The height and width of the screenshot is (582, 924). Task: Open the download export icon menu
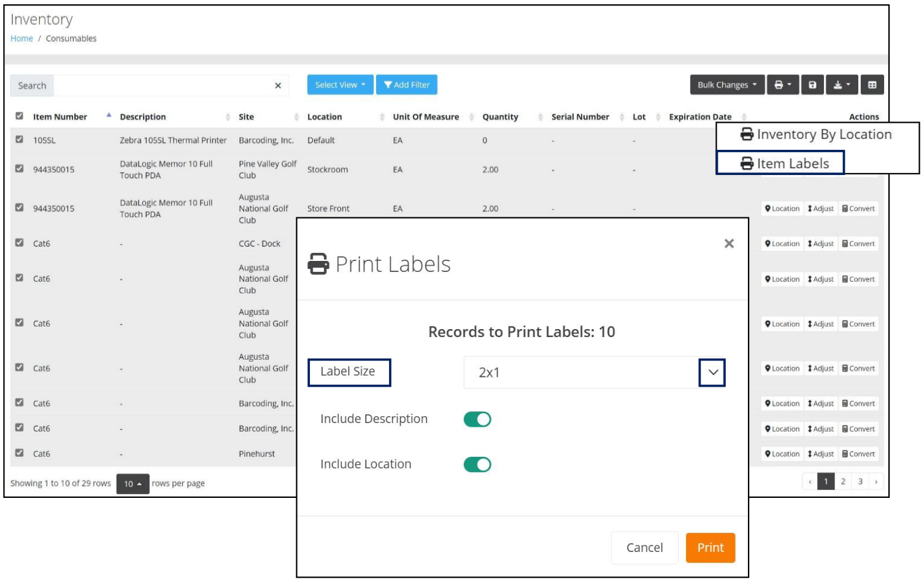point(842,85)
